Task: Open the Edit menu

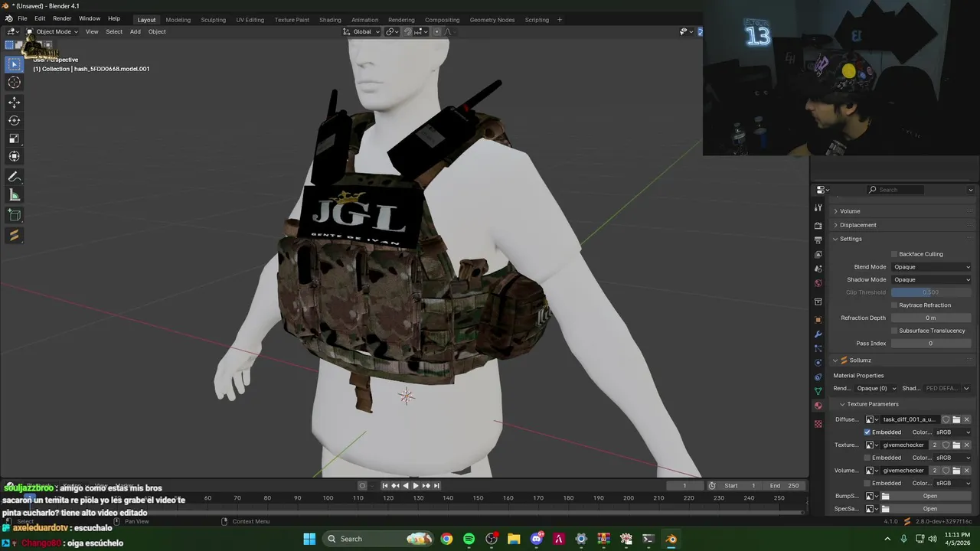Action: pos(39,18)
